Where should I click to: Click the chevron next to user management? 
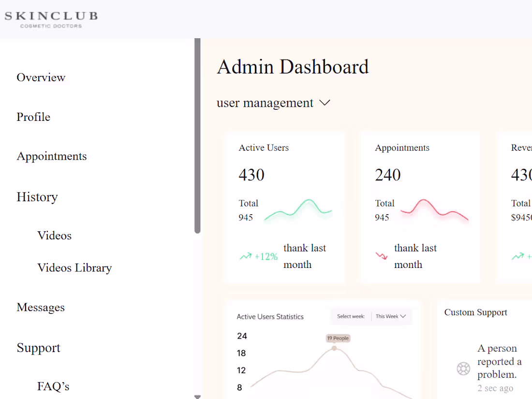(x=325, y=103)
